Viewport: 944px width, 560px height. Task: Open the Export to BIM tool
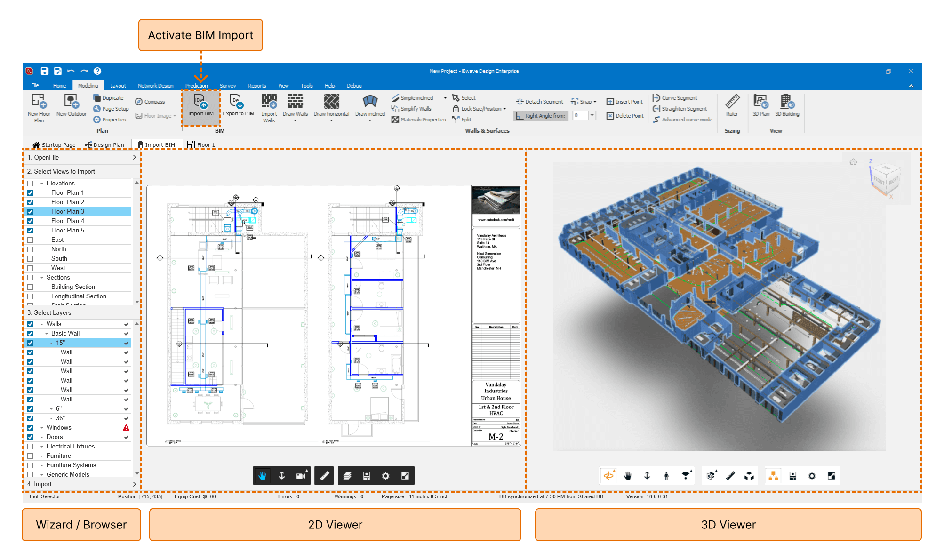point(238,107)
